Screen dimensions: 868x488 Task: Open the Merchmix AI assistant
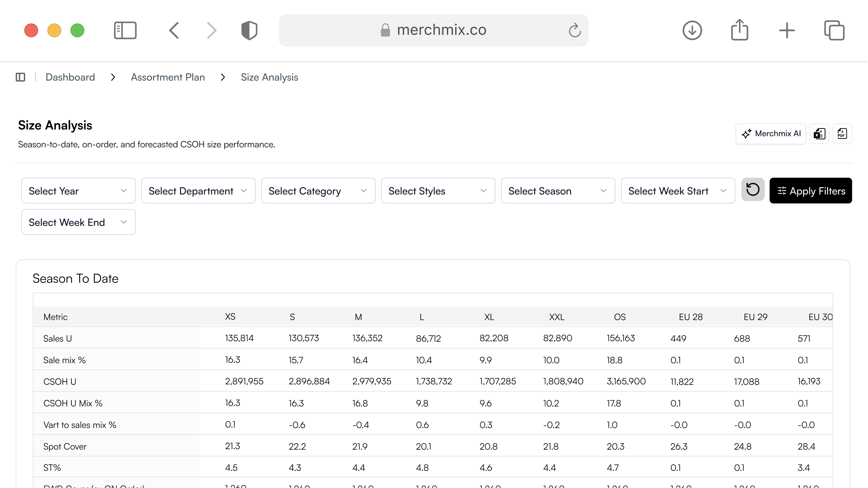[x=771, y=134]
